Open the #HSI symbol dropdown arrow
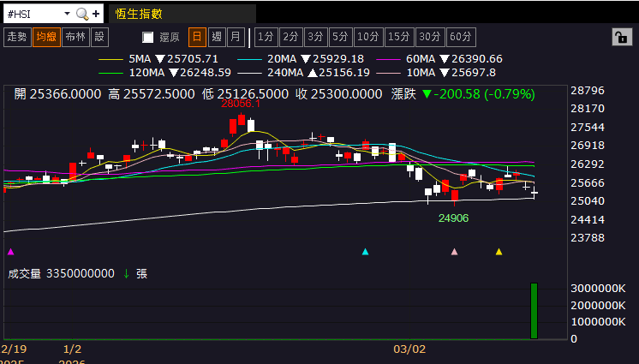Viewport: 639px width, 364px height. pos(66,14)
